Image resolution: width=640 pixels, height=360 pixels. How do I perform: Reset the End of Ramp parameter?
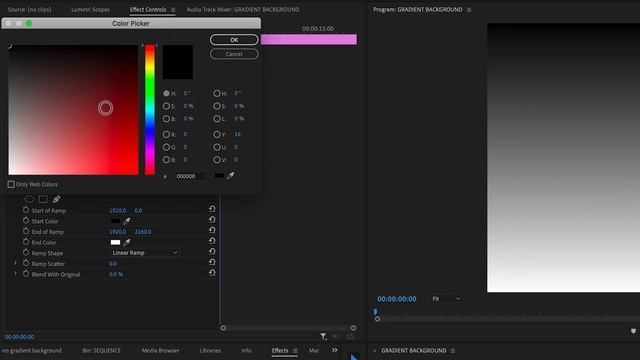[212, 230]
